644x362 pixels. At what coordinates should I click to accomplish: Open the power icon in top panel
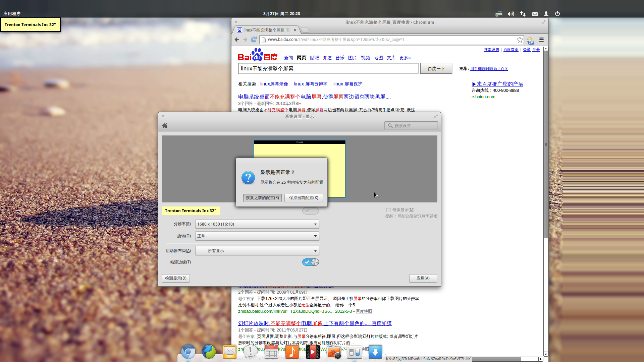click(x=557, y=14)
